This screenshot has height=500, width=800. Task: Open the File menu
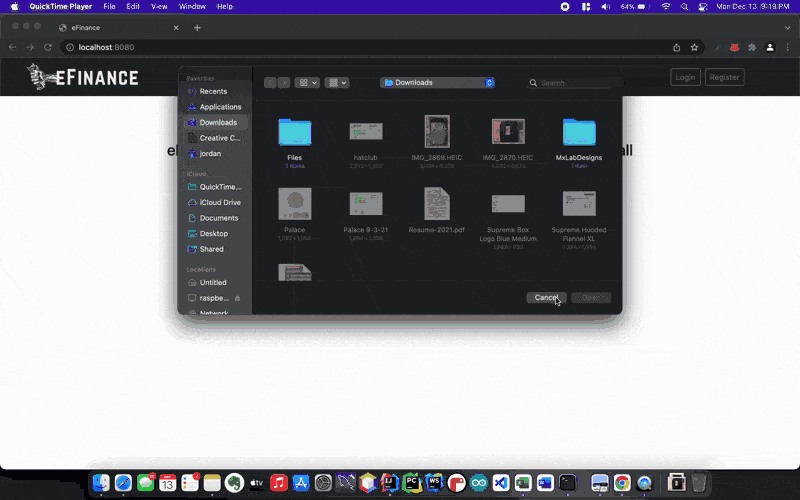click(109, 7)
